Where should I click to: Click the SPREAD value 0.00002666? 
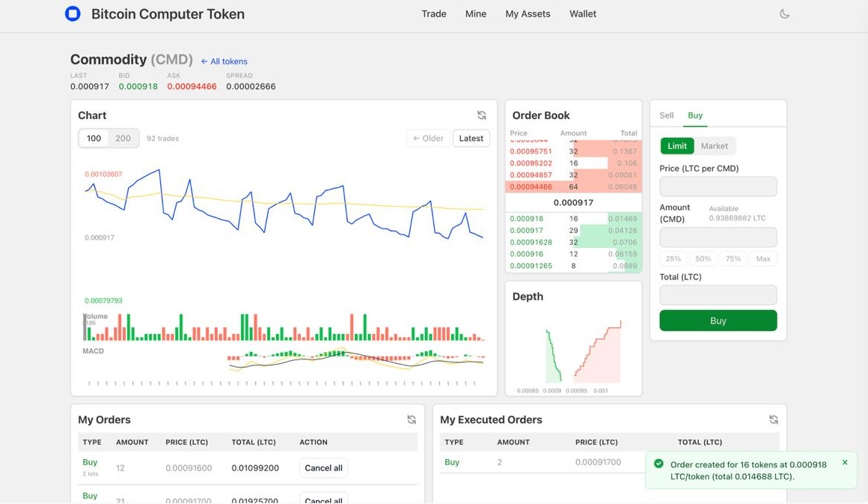click(251, 86)
